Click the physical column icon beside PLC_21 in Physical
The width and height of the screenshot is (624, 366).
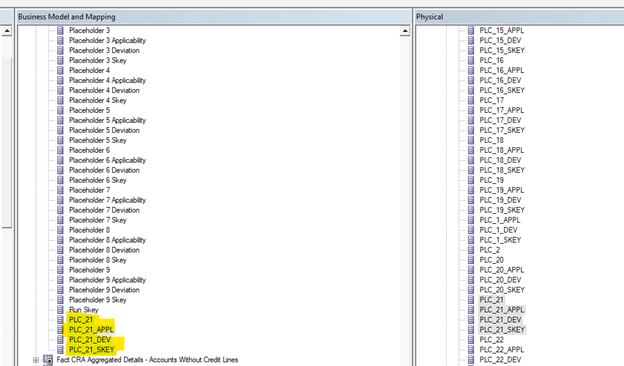pyautogui.click(x=471, y=300)
